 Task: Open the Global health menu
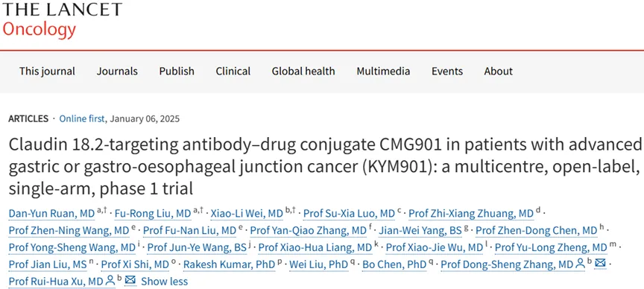click(x=303, y=71)
